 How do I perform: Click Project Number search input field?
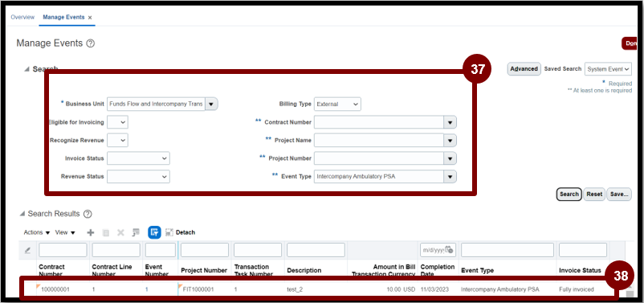pos(379,158)
